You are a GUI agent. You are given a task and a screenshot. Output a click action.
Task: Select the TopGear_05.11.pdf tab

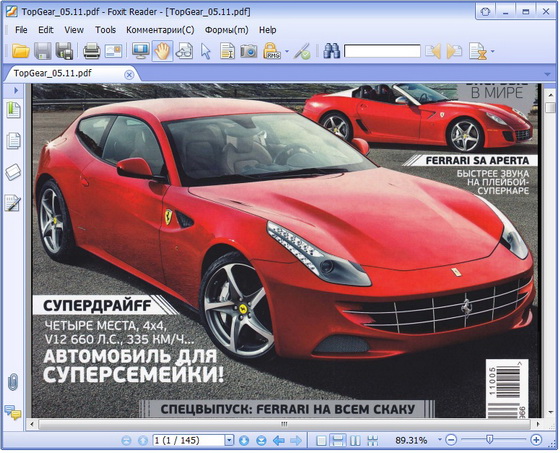52,73
